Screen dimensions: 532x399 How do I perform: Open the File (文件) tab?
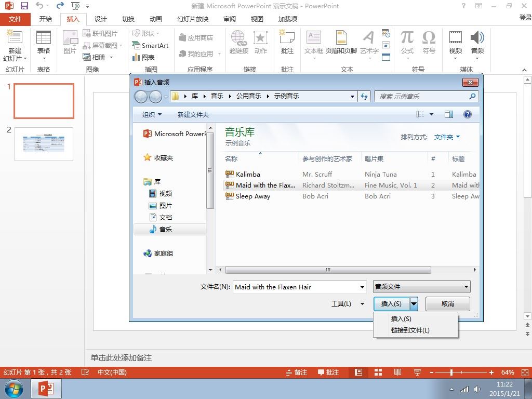click(x=15, y=19)
